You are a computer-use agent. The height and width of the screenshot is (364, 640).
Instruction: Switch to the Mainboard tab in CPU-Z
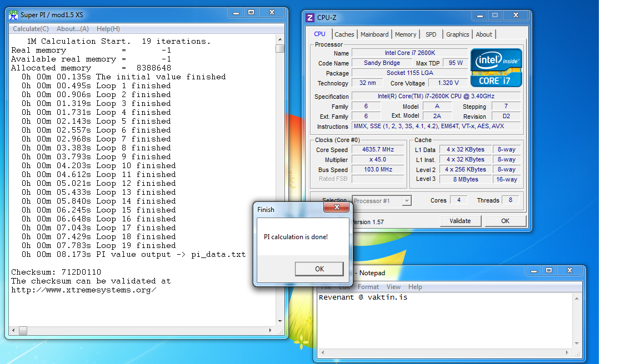tap(374, 34)
